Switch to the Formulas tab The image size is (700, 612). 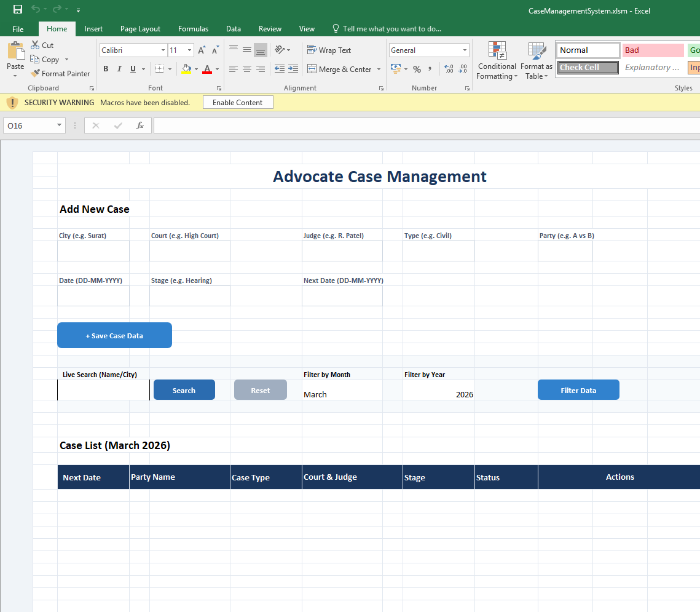194,29
